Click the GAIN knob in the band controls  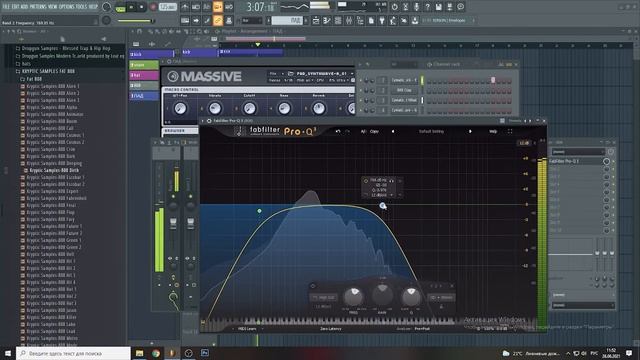click(x=382, y=295)
